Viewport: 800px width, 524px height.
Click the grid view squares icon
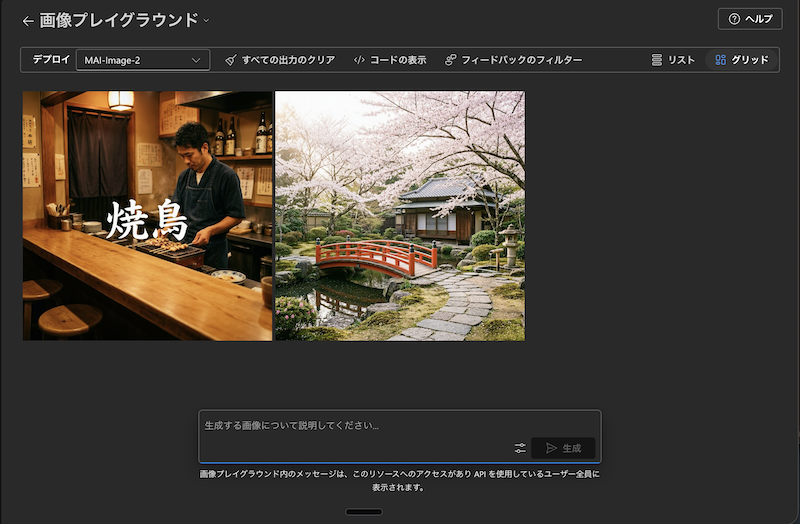pos(720,60)
